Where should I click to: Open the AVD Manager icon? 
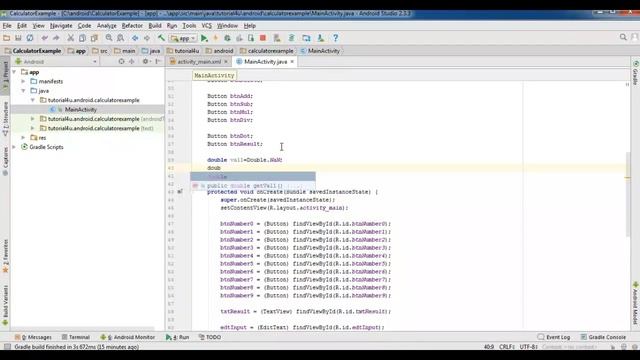[x=277, y=38]
